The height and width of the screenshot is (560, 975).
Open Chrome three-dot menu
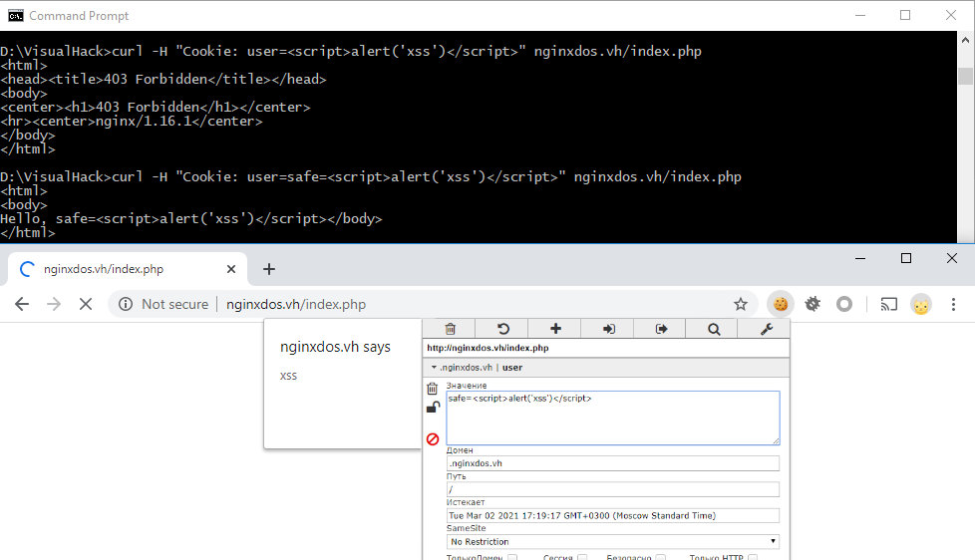click(953, 304)
